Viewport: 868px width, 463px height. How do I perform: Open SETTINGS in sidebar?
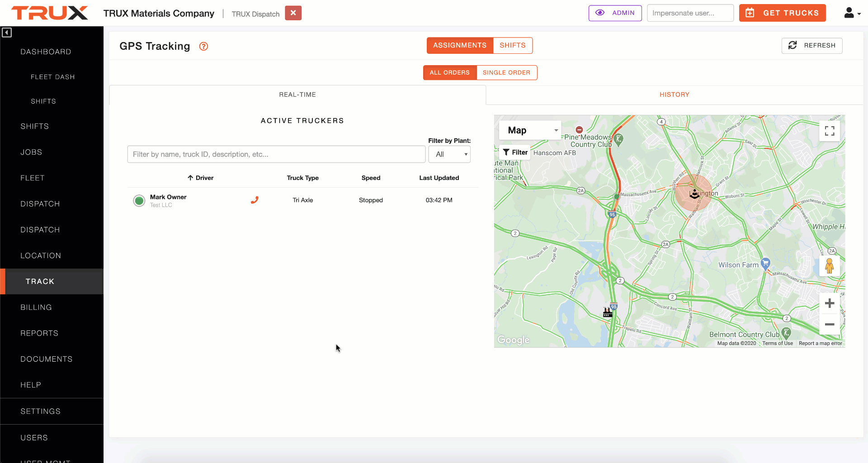(40, 411)
